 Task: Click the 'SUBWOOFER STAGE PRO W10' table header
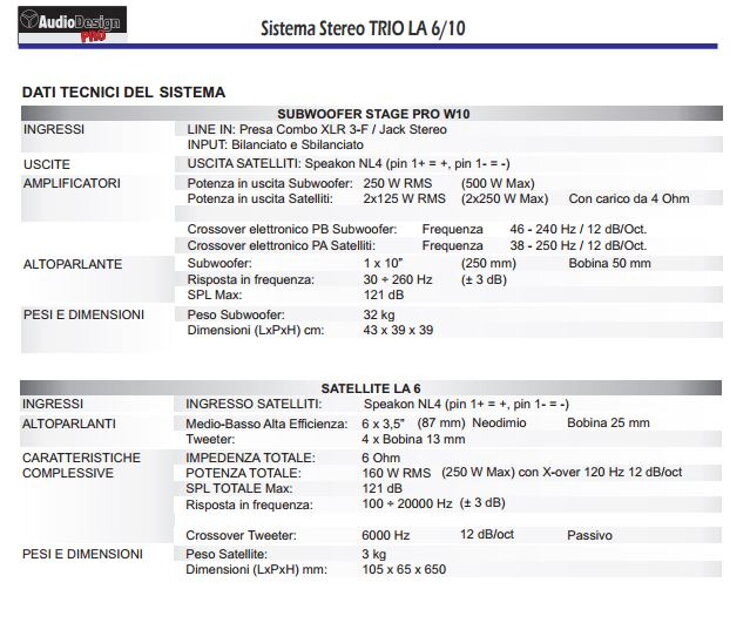pyautogui.click(x=374, y=114)
